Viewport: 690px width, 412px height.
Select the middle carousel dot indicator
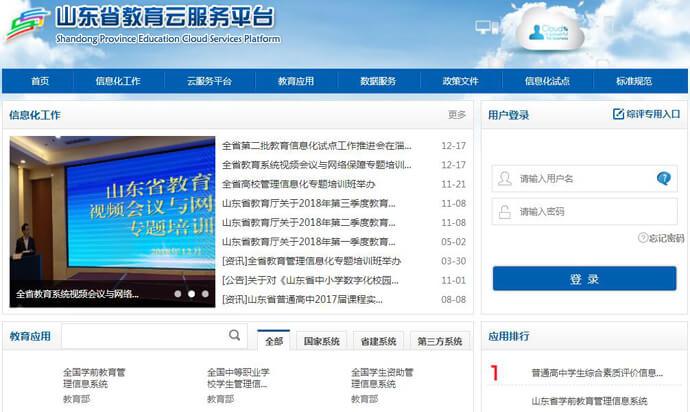coord(192,294)
